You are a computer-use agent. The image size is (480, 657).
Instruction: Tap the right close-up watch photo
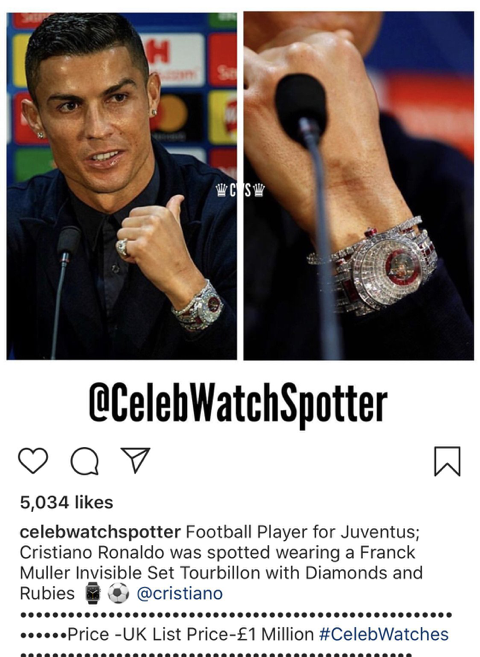[359, 186]
